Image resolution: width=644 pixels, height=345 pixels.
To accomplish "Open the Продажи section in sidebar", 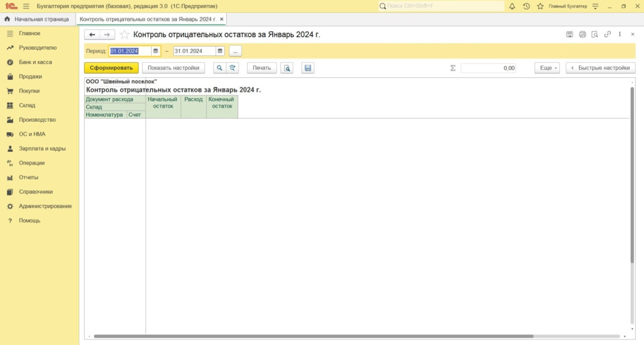I will [x=30, y=77].
